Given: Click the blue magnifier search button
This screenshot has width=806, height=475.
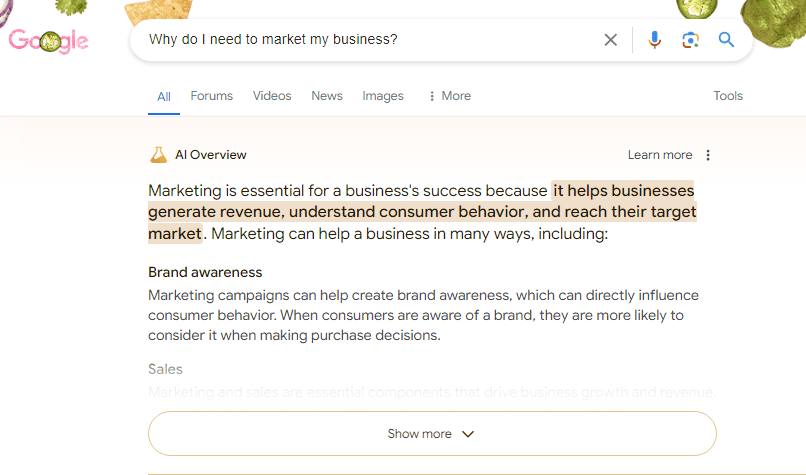Looking at the screenshot, I should (x=726, y=40).
